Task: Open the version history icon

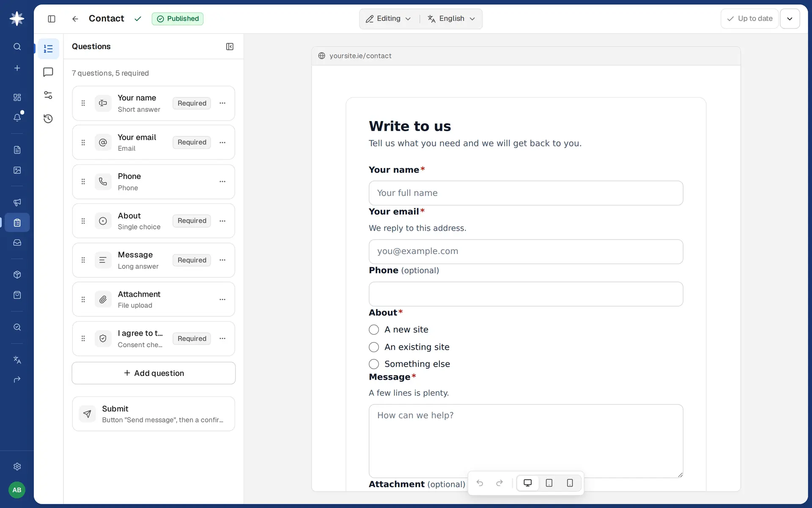Action: tap(48, 119)
